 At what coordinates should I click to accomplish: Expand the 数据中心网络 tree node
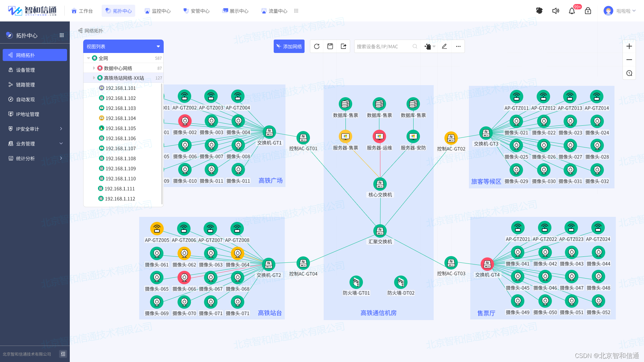[94, 68]
